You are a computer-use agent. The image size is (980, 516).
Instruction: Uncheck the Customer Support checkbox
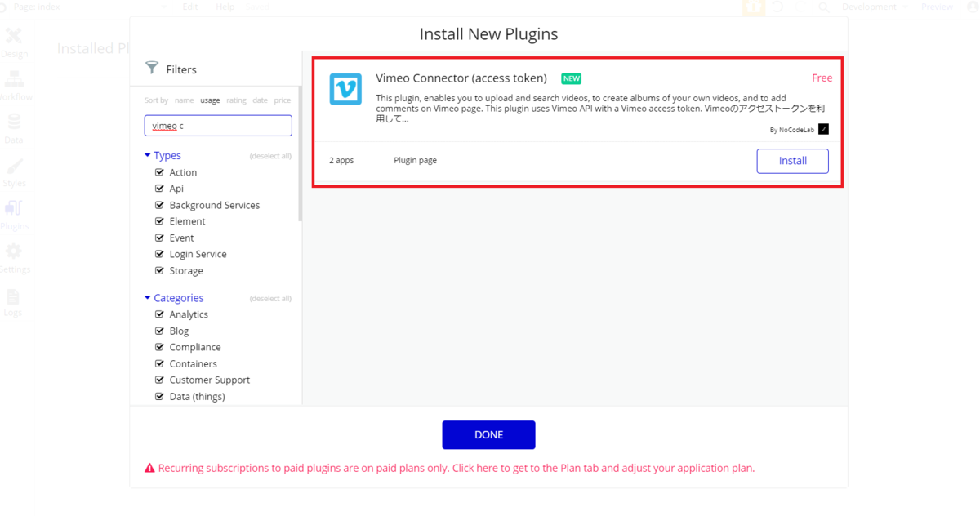pos(160,380)
